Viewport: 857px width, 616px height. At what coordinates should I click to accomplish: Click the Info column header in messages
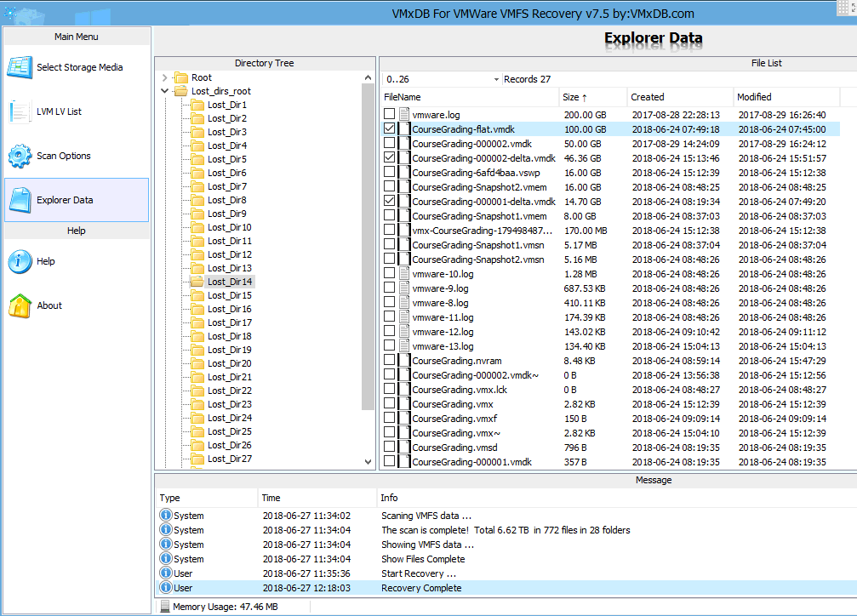tap(617, 498)
